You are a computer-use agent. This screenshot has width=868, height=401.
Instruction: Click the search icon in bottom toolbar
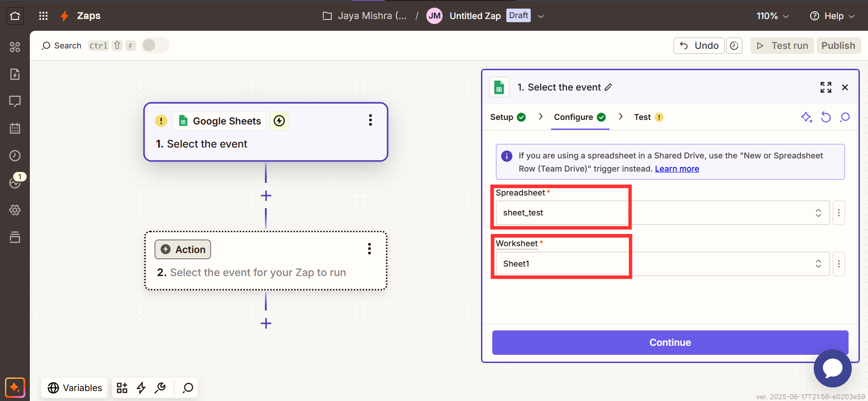[188, 388]
